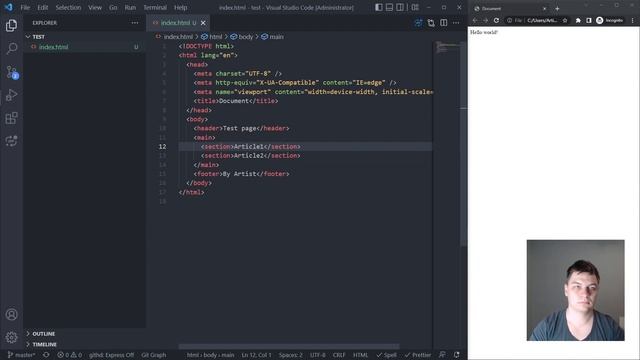Change CRLF end of line sequence

[x=339, y=355]
